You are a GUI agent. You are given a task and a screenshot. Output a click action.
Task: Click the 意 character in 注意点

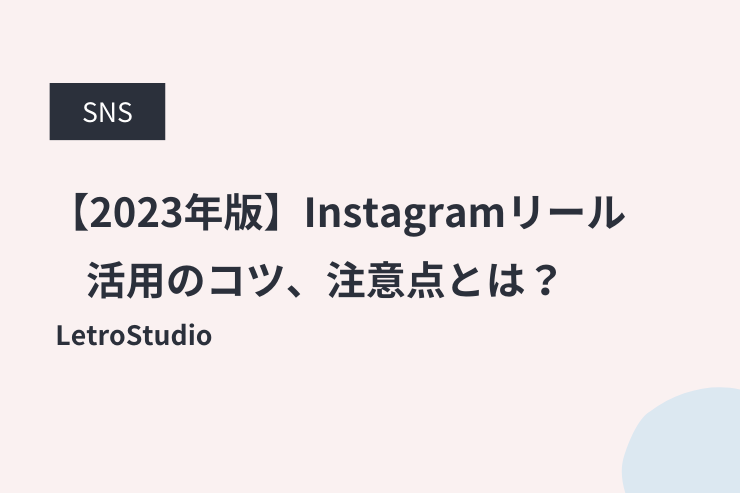(386, 280)
